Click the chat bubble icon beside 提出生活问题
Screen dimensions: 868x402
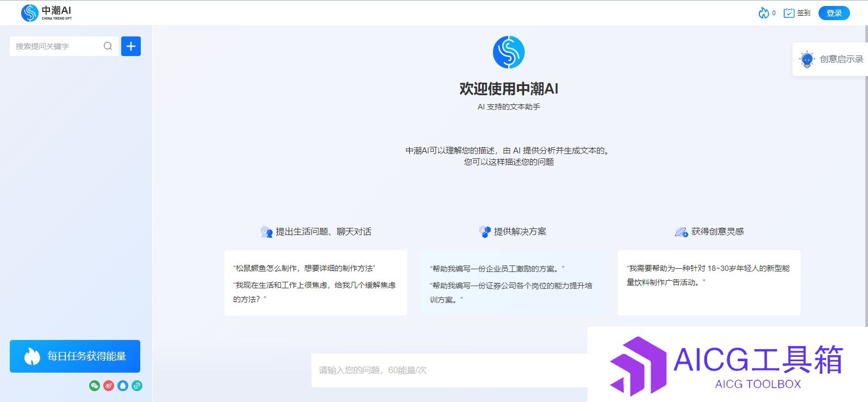266,232
